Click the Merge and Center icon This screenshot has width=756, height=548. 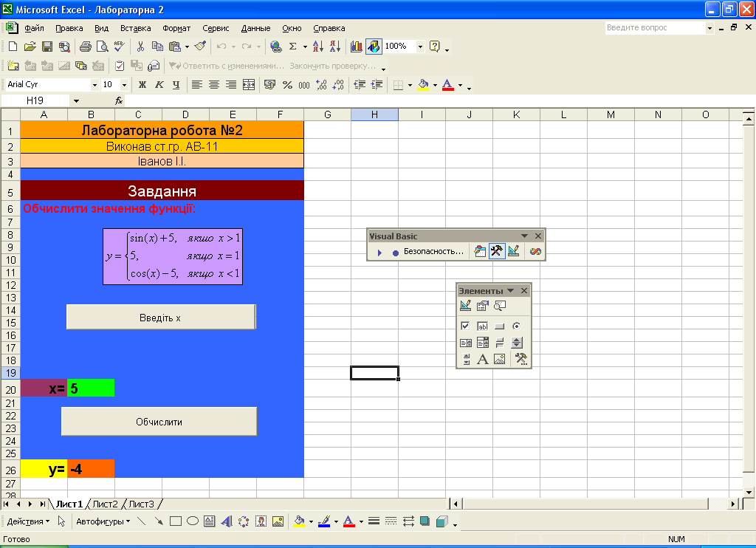tap(249, 85)
